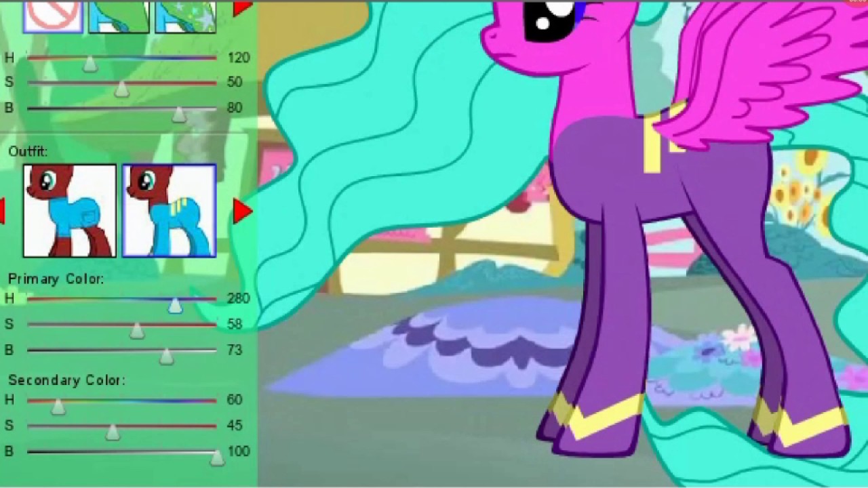The image size is (868, 488).
Task: Select the no-accessory crossed-out thumbnail
Action: (x=53, y=16)
